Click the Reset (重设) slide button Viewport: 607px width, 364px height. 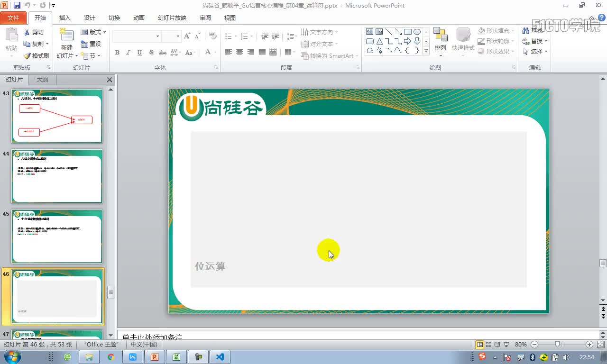point(92,44)
